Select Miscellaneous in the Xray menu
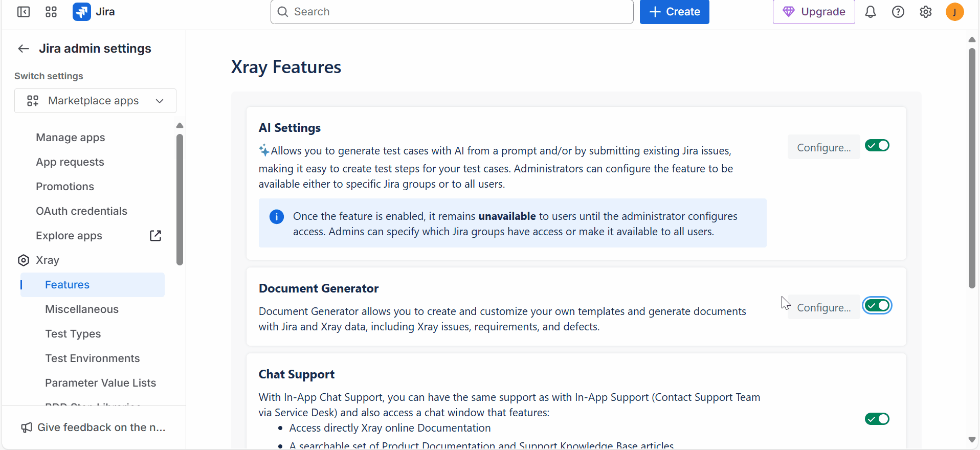This screenshot has height=450, width=980. 82,309
